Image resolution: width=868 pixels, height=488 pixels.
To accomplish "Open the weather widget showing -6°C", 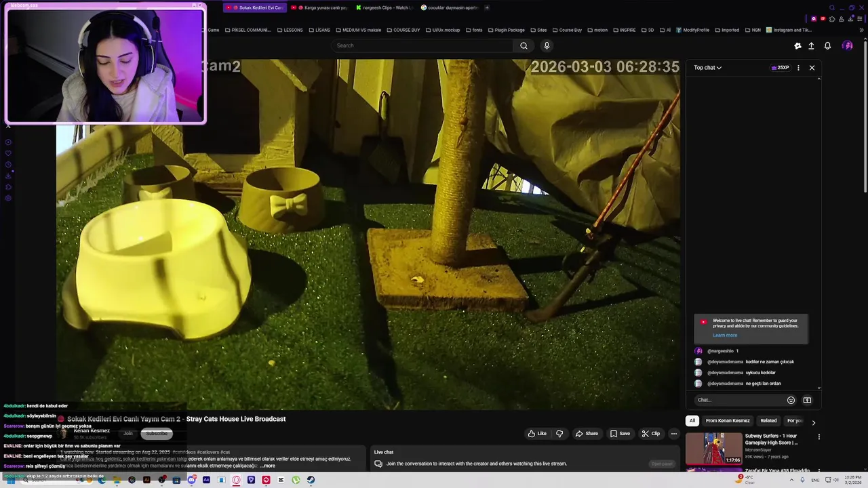I will pos(746,479).
